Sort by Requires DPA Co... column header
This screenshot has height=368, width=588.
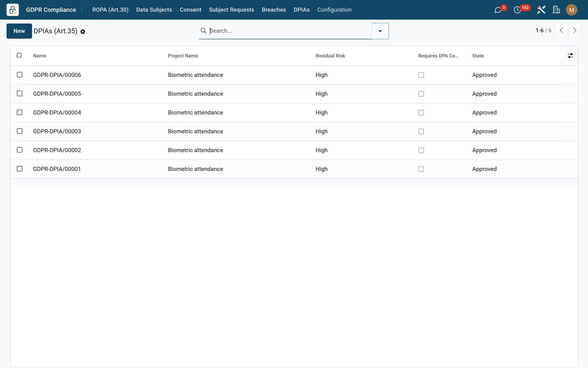[438, 56]
